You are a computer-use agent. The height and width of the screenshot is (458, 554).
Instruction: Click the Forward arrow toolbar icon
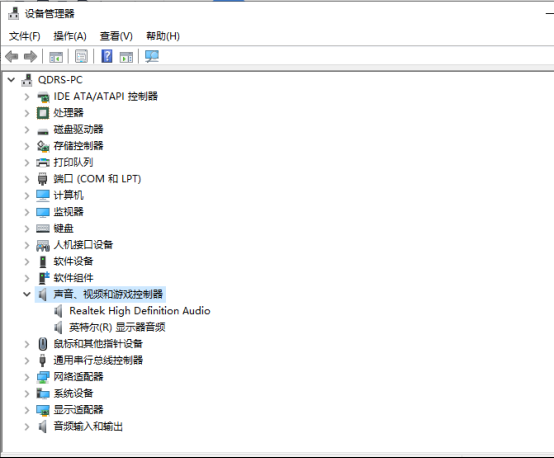pyautogui.click(x=30, y=57)
